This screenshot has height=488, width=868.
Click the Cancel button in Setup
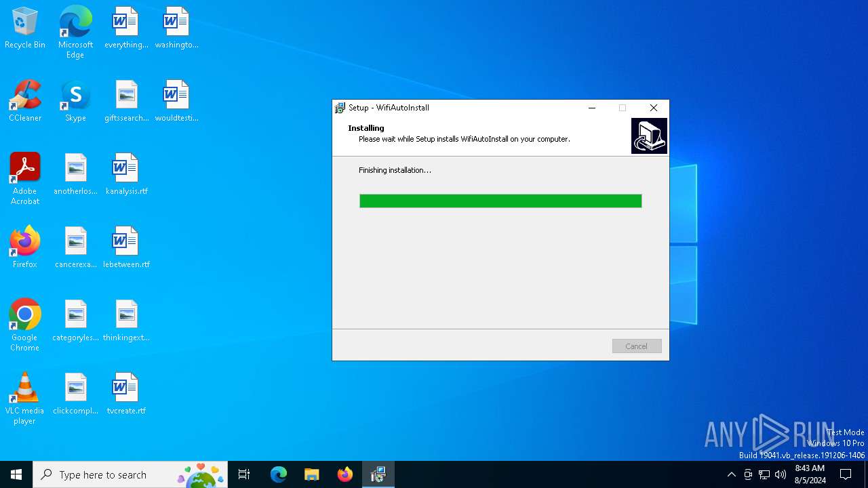click(x=637, y=346)
